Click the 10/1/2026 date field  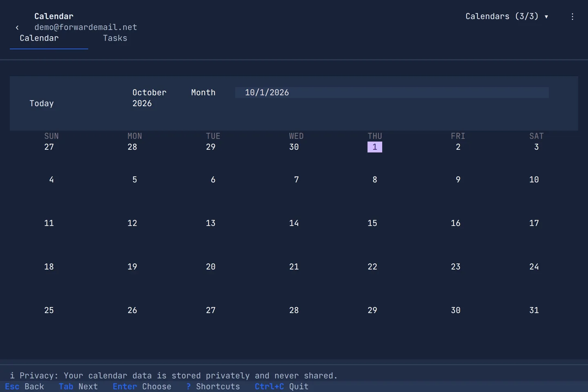click(x=392, y=92)
